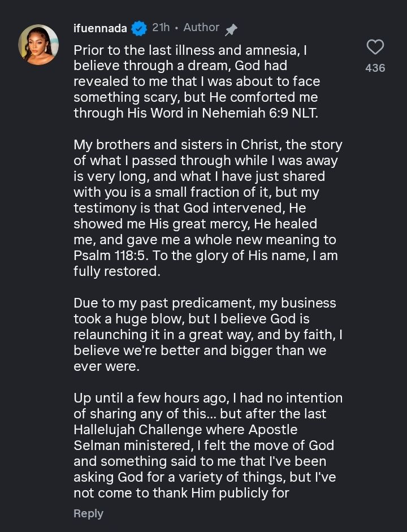407x532 pixels.
Task: Click the 21h timestamp
Action: click(161, 27)
